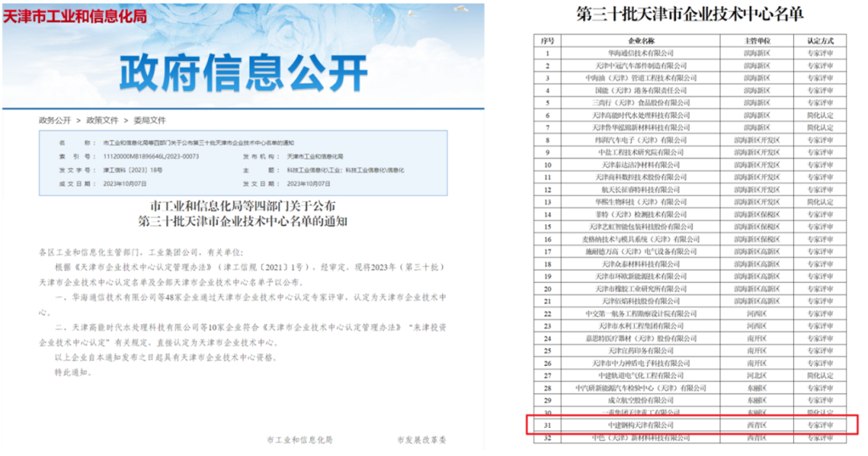This screenshot has width=868, height=456.
Task: Click the cell 嘉思特医疗器材（天津）股份有限公司
Action: (641, 339)
